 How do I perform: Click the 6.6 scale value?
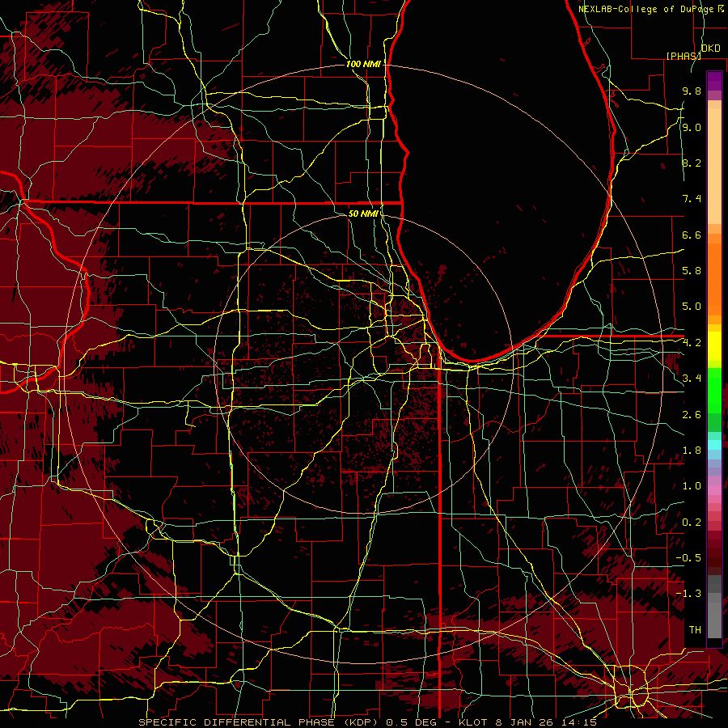[x=692, y=235]
